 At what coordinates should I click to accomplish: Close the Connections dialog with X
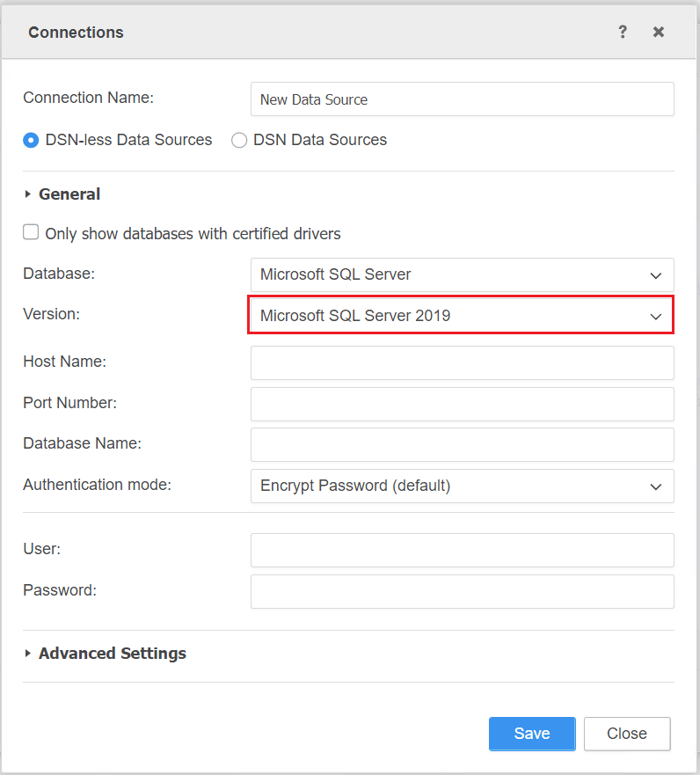point(658,32)
